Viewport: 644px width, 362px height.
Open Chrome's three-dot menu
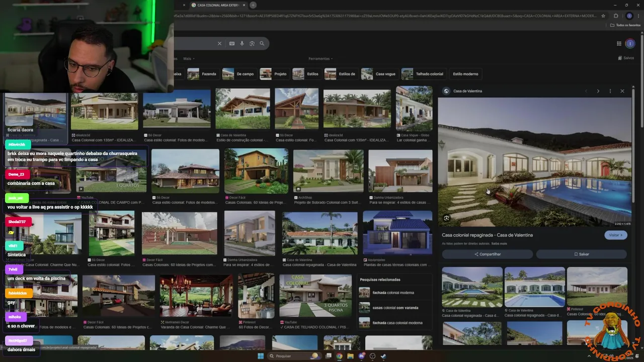(638, 16)
